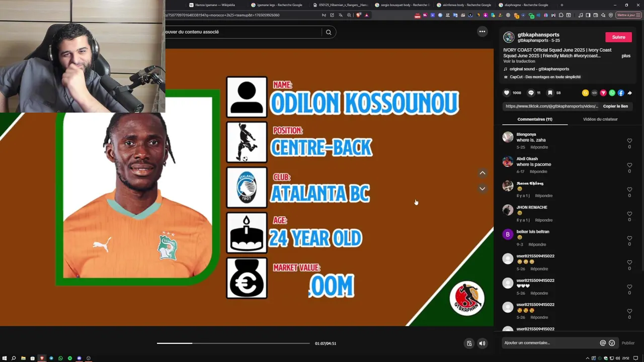This screenshot has width=644, height=362.
Task: Open Spotify from the taskbar
Action: click(70, 358)
